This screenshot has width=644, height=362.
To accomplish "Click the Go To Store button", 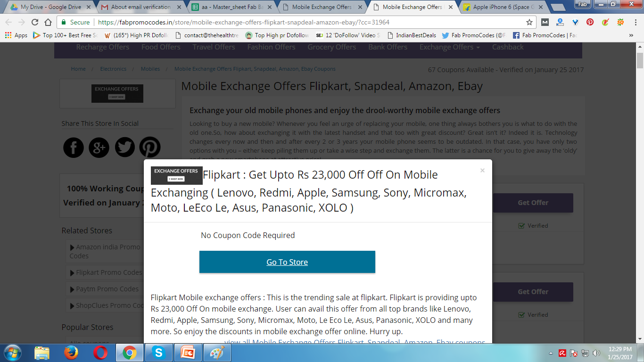I will tap(287, 262).
